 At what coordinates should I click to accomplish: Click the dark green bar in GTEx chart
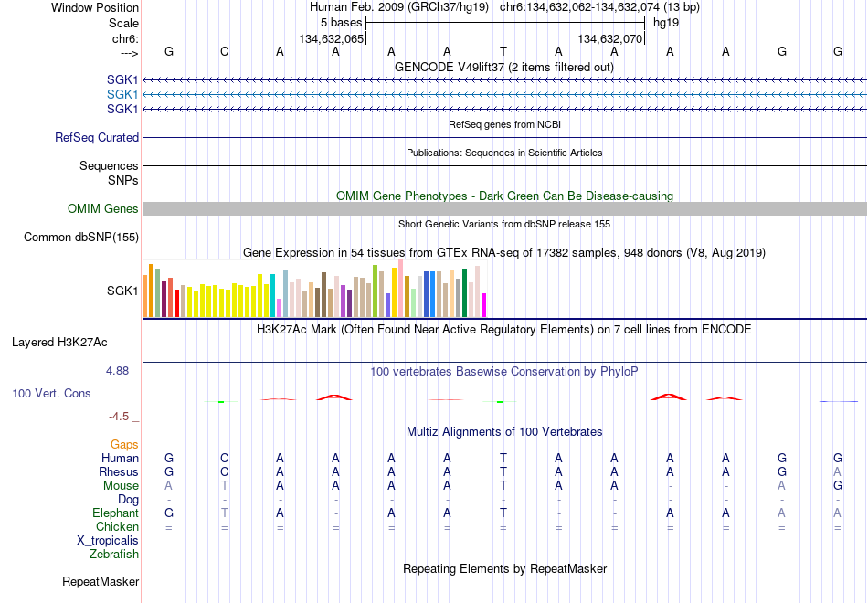464,293
